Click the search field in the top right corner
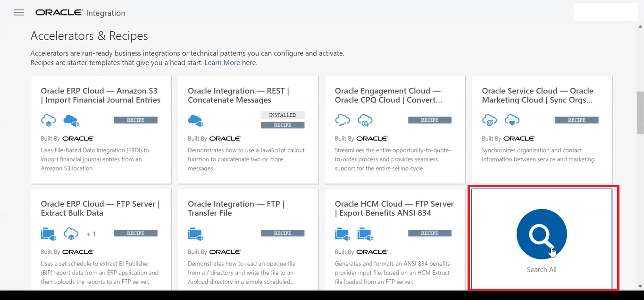Screen dimensions: 644x300 click(606, 11)
